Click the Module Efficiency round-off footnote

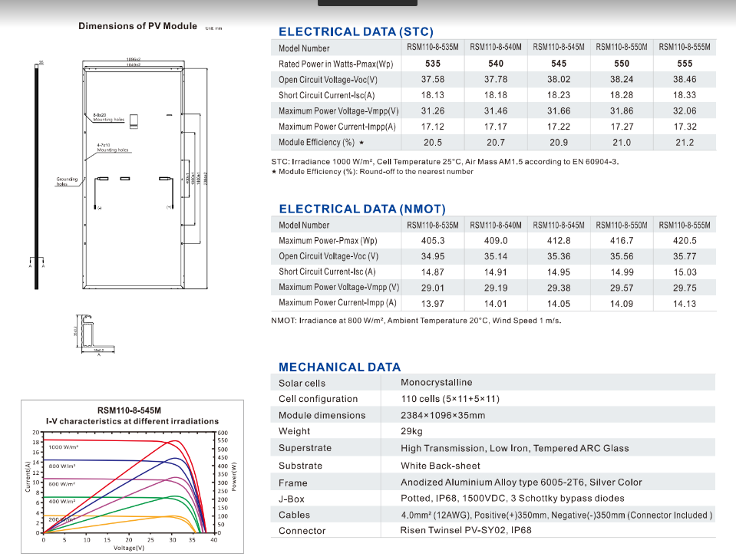click(x=372, y=172)
